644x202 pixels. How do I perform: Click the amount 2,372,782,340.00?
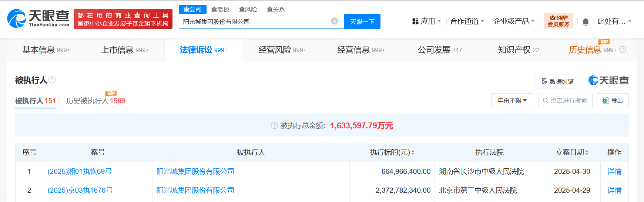(x=403, y=190)
